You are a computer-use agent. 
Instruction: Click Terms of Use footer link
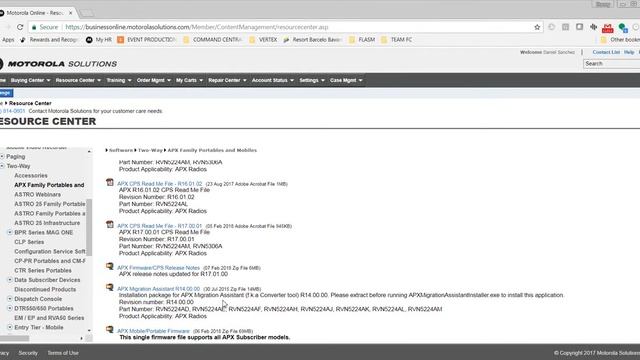pyautogui.click(x=63, y=353)
